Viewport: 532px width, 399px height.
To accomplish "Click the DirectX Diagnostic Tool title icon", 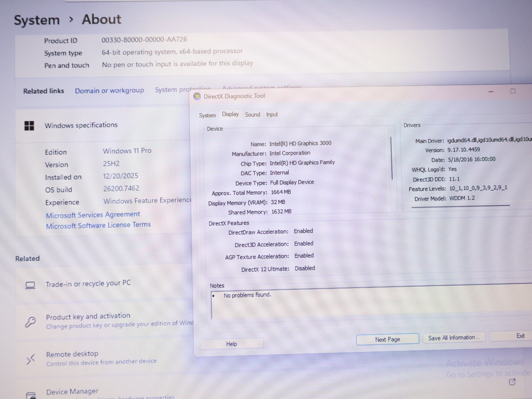I will tap(197, 96).
